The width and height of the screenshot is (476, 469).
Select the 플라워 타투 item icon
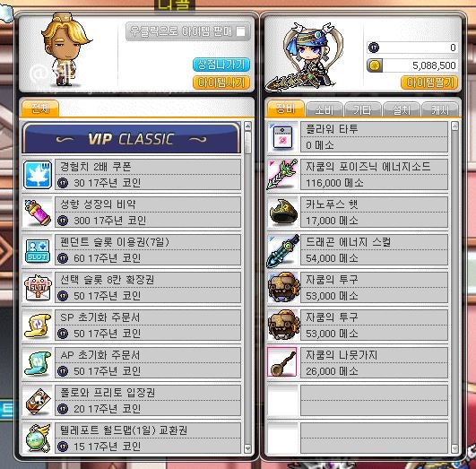[x=282, y=137]
